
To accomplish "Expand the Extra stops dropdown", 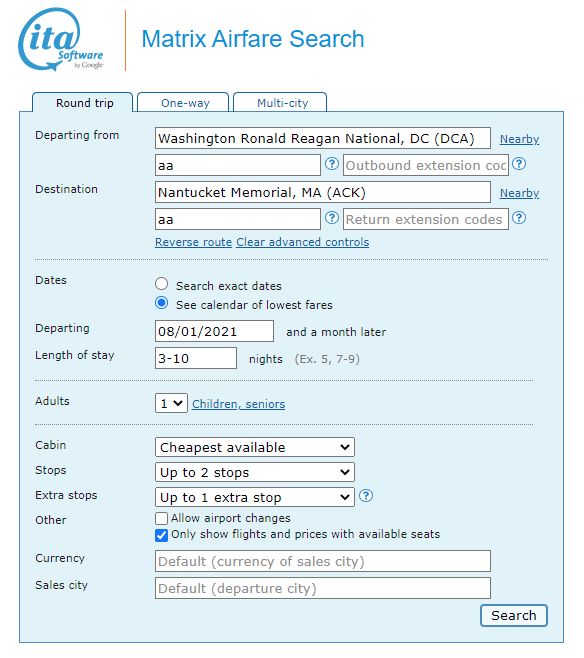I will click(255, 497).
